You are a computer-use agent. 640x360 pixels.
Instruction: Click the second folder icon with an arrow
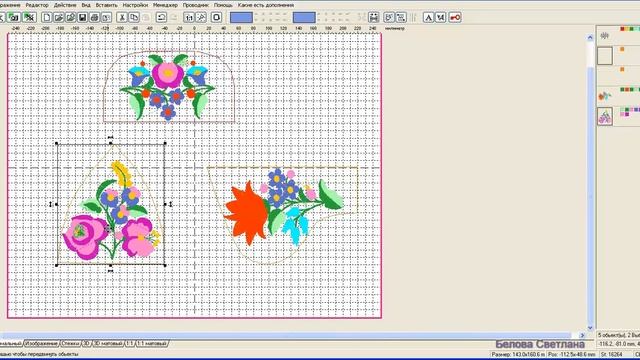[x=70, y=17]
